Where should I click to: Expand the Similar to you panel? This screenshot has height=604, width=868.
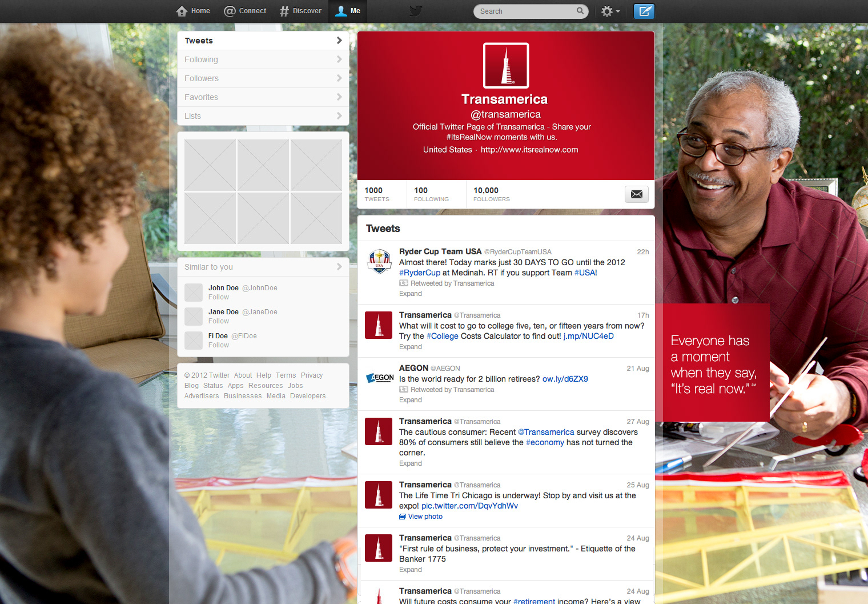pos(263,267)
